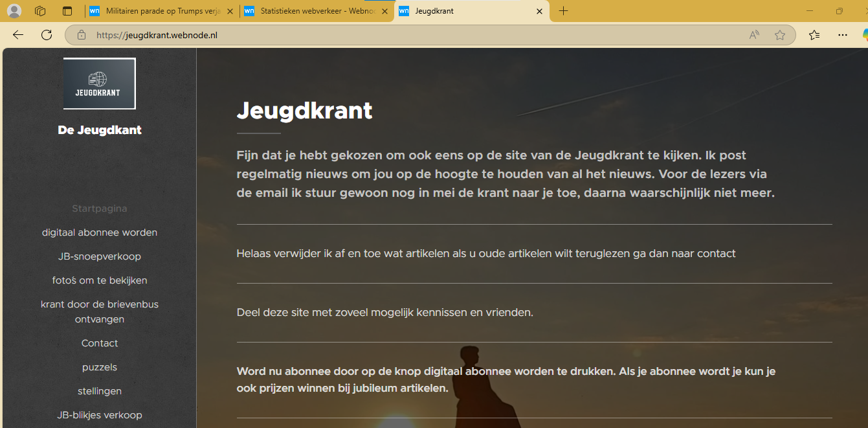This screenshot has width=868, height=428.
Task: Click the Copilot icon in the toolbar
Action: pyautogui.click(x=864, y=35)
